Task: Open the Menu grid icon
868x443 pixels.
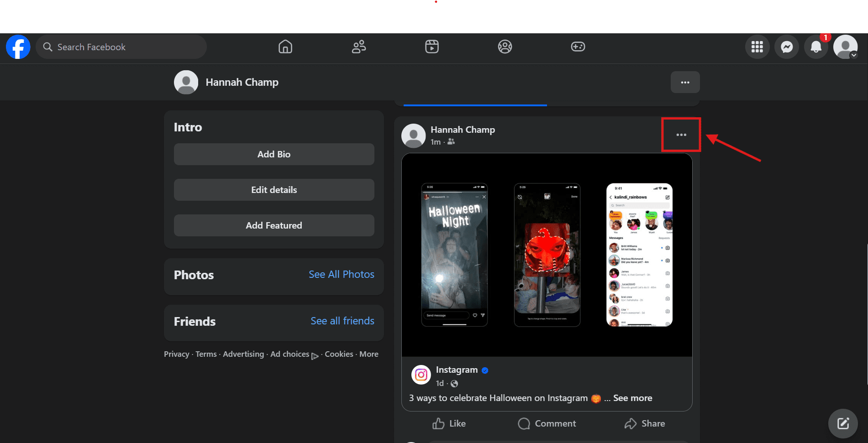Action: point(757,47)
